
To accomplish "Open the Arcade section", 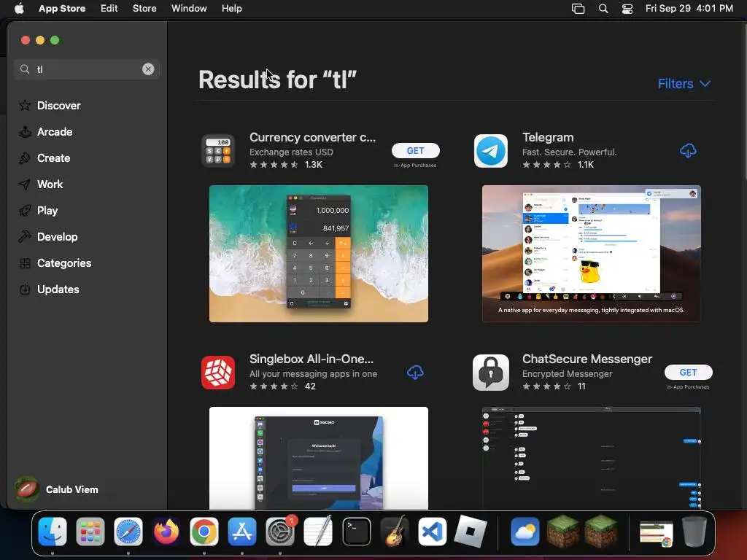I will (x=46, y=132).
